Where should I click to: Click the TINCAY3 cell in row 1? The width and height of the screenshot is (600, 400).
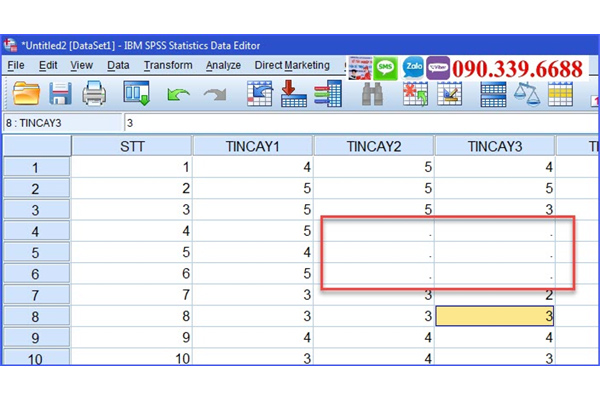pos(495,167)
